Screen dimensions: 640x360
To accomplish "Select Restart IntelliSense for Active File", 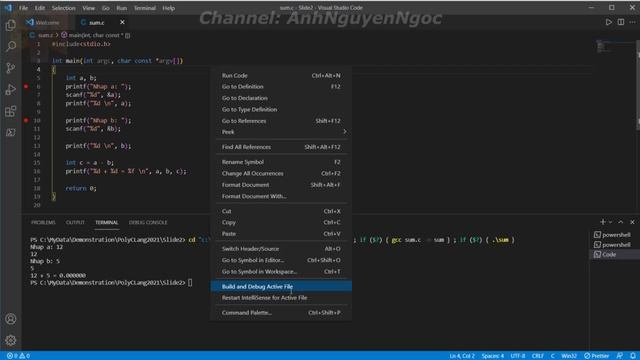I will 281,298.
